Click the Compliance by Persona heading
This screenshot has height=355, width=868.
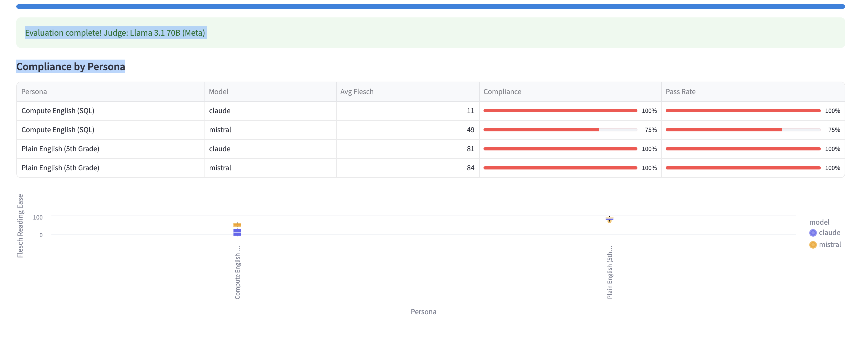[71, 67]
